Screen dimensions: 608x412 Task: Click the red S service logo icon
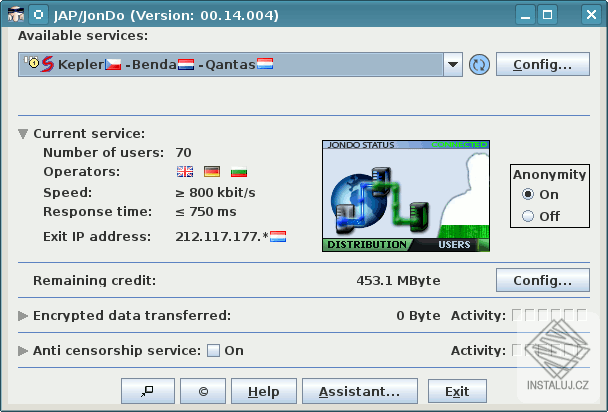48,64
